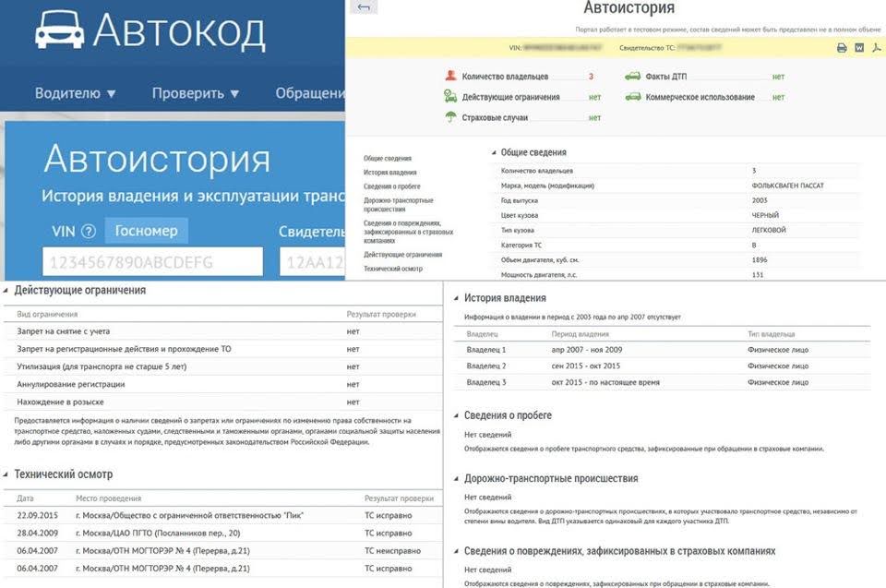
Task: Click the certificate number input with placeholder 12AA12
Action: [x=313, y=262]
